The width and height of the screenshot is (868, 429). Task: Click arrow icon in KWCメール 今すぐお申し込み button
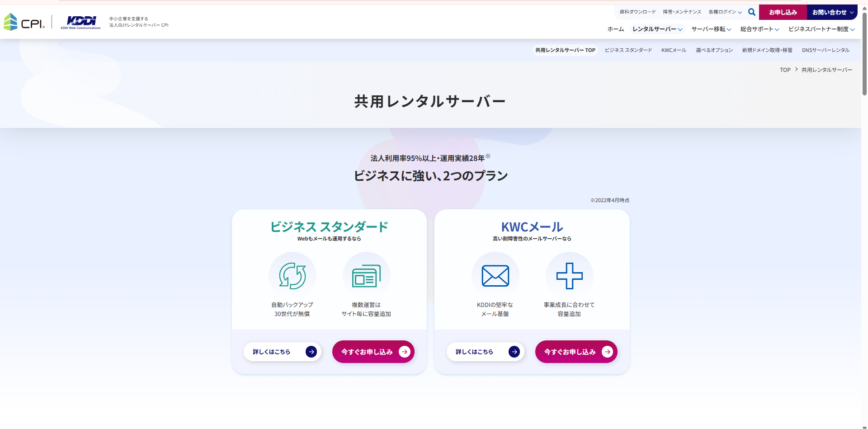tap(607, 352)
